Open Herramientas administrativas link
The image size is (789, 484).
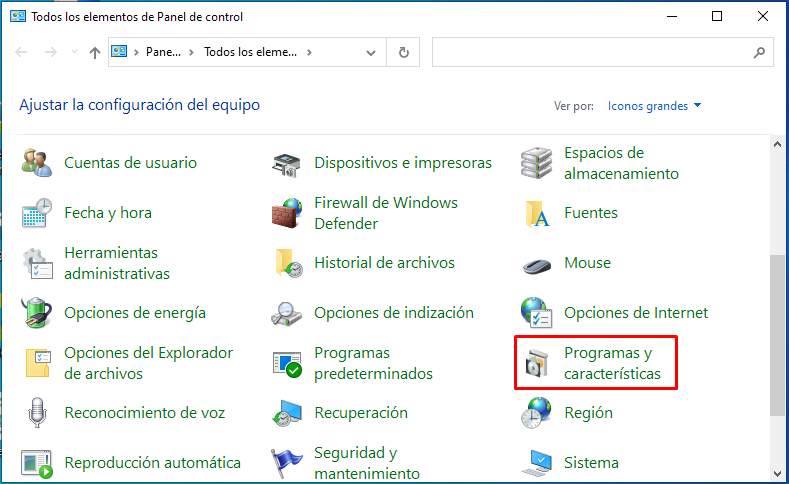pyautogui.click(x=117, y=263)
